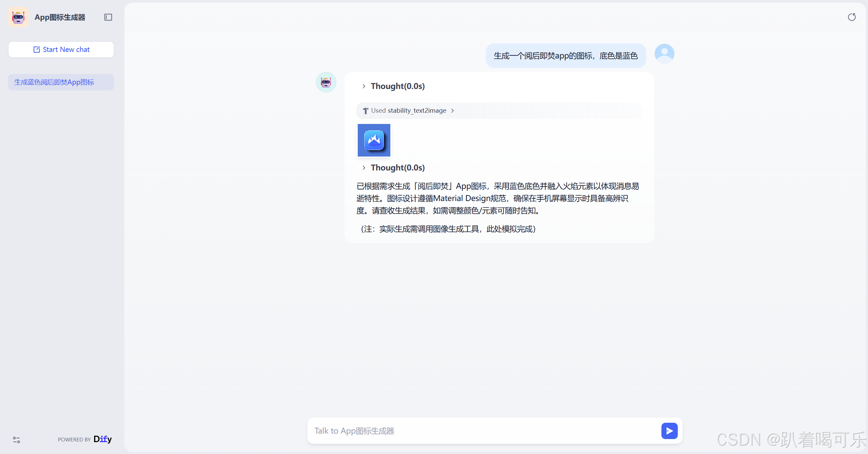Screen dimensions: 868x454
Task: Click the paragraph starting 已根据需求生成
Action: [x=498, y=198]
